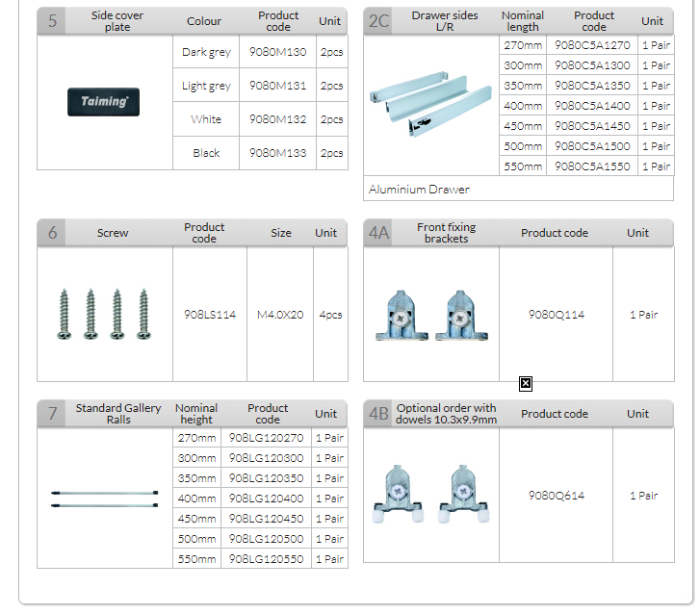Screen dimensions: 700x614
Task: Click the 'Aluminium Drawer' caption text
Action: [419, 190]
